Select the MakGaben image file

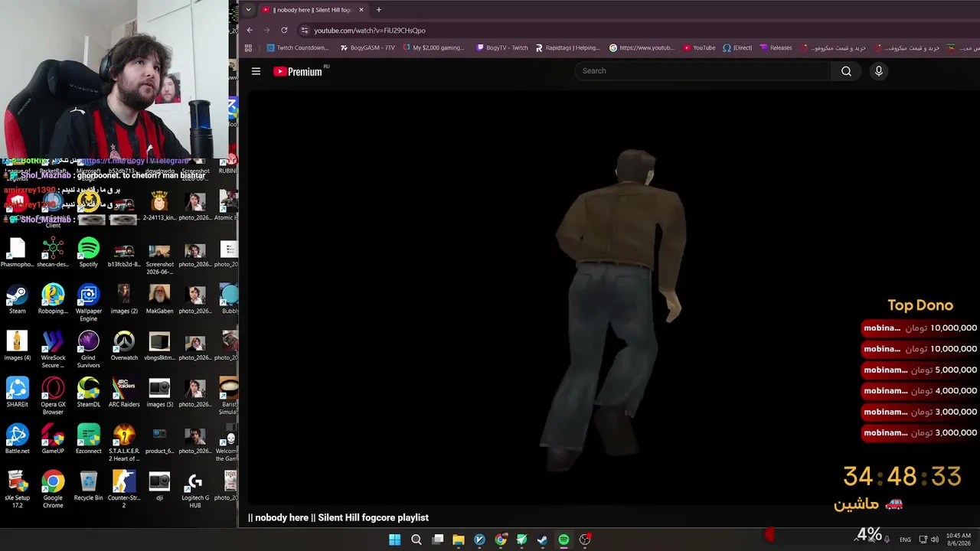tap(159, 300)
